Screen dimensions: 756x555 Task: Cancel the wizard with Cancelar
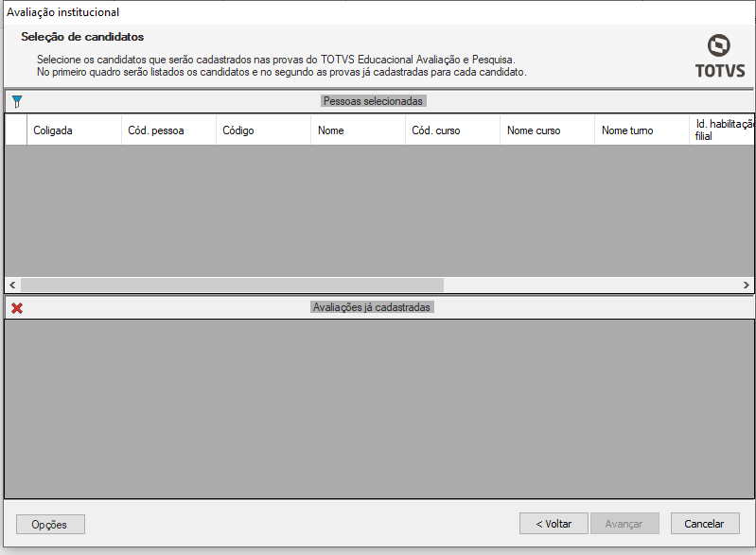(x=705, y=524)
